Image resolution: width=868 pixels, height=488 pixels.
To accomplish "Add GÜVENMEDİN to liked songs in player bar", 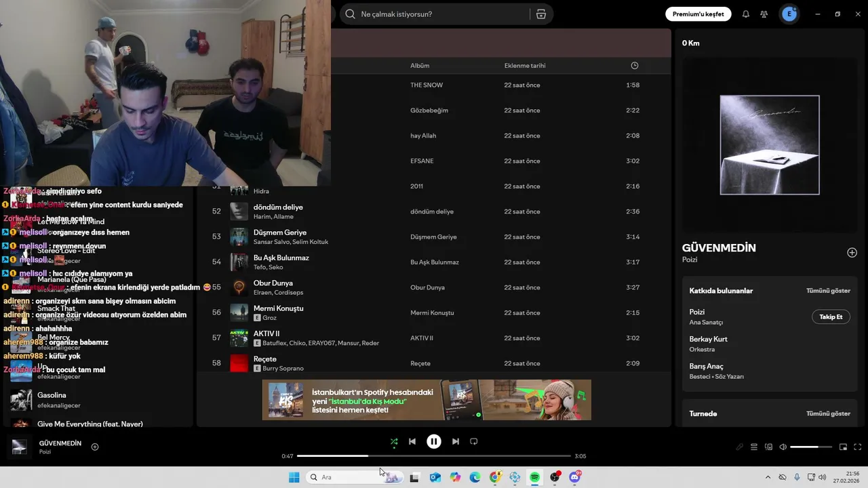I will (x=95, y=447).
